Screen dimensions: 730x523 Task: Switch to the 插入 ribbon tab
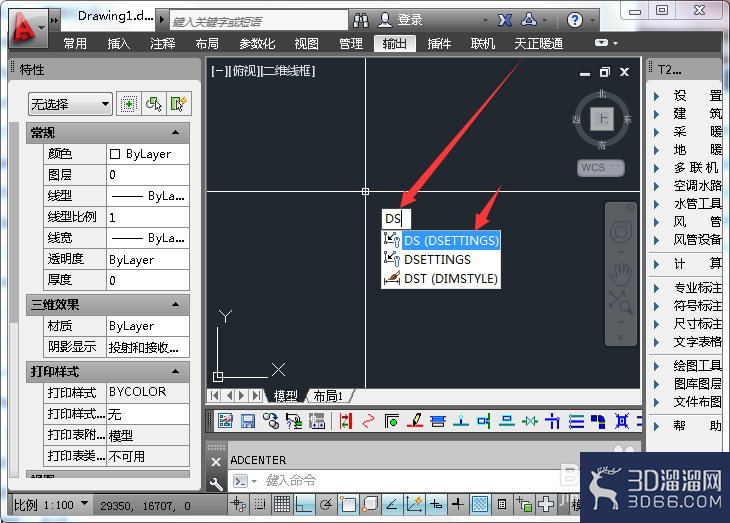119,44
